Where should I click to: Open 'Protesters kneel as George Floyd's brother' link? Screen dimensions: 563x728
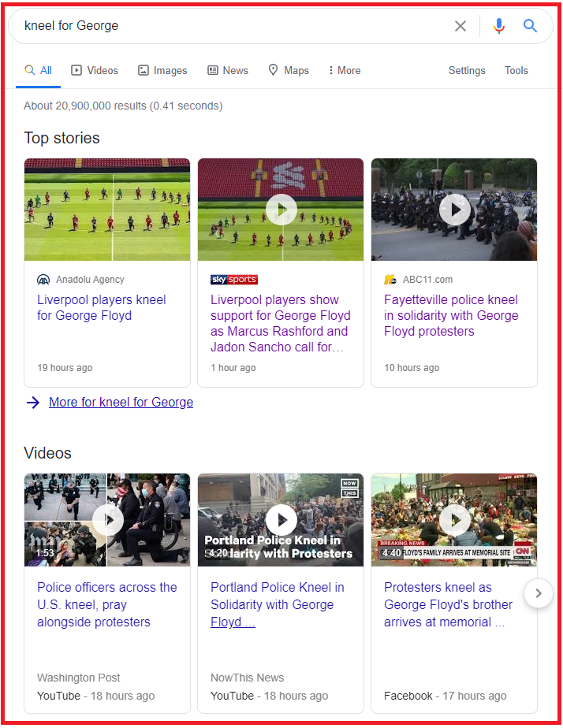point(448,604)
